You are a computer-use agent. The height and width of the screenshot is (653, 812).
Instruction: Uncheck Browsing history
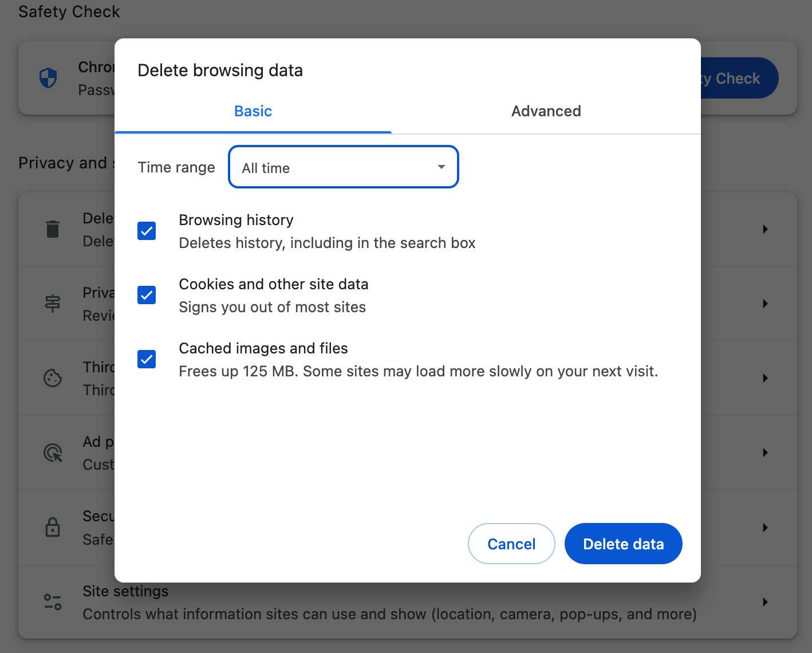147,231
